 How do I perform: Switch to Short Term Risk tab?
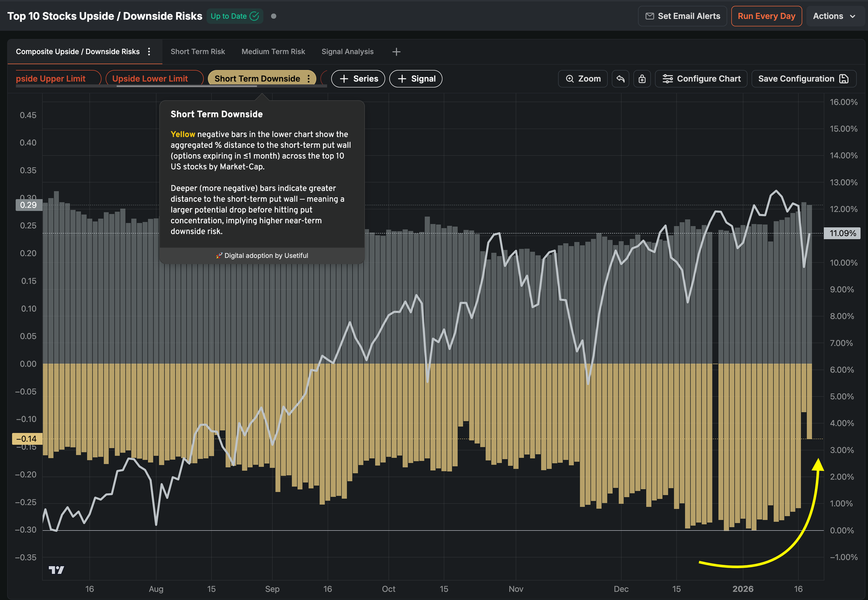coord(198,52)
